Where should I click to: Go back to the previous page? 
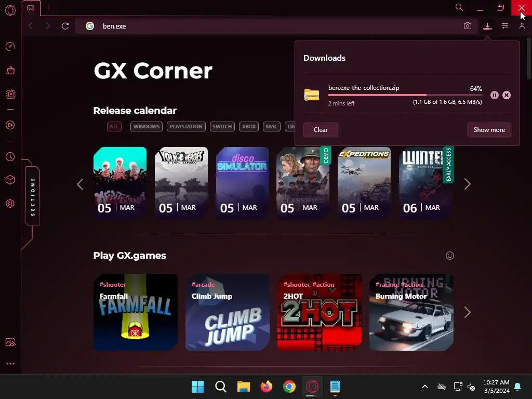tap(31, 26)
